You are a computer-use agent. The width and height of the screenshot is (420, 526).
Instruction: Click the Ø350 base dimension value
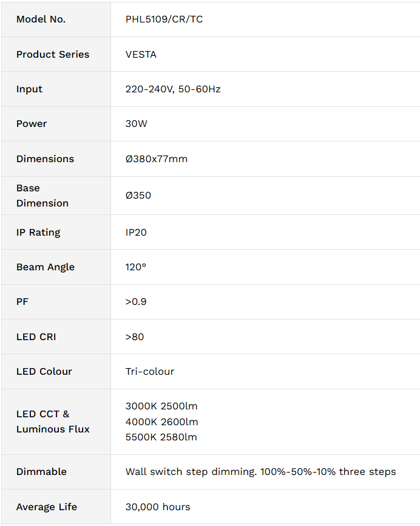pyautogui.click(x=138, y=196)
